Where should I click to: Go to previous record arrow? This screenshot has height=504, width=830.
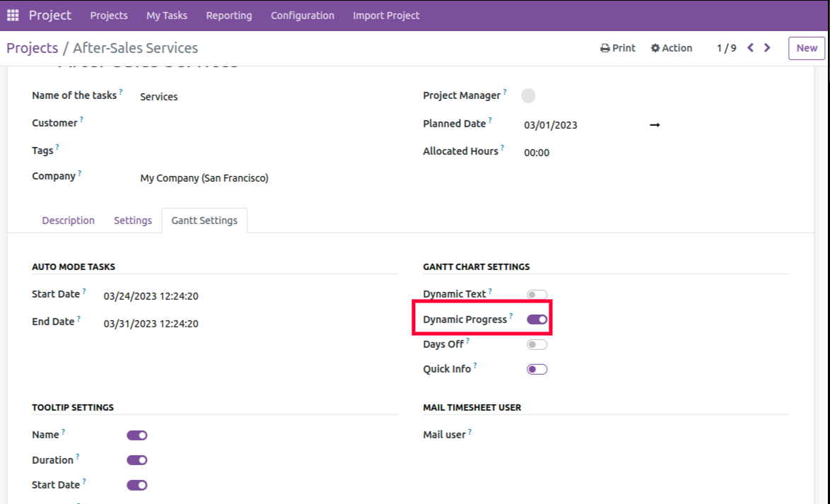[750, 48]
